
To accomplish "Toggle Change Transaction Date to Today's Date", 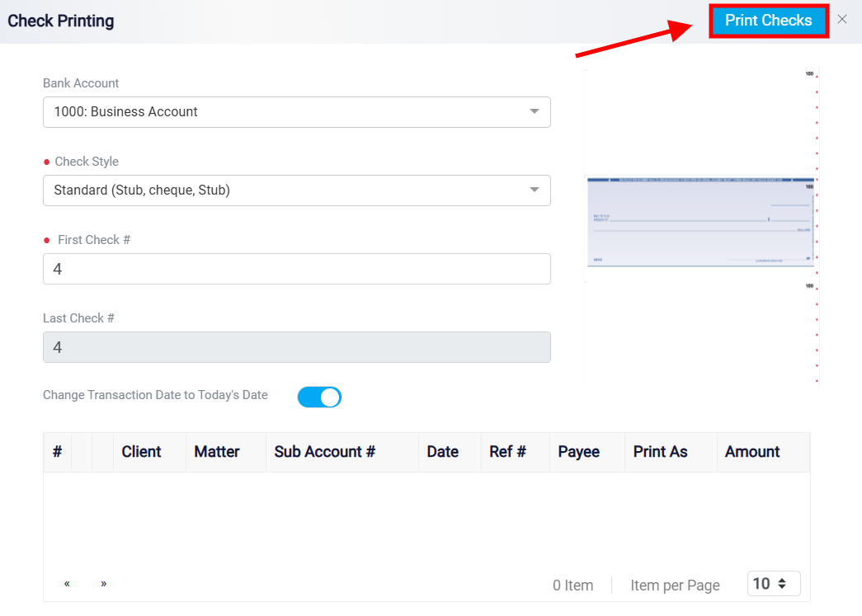I will 319,397.
